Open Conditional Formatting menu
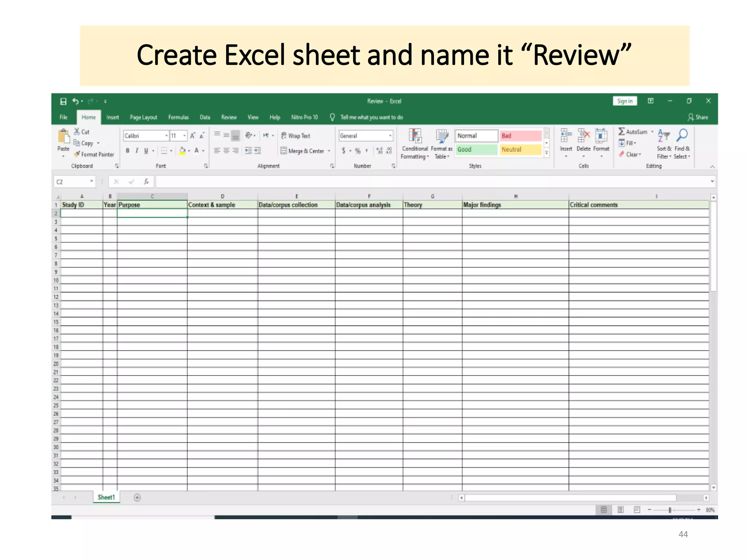The width and height of the screenshot is (747, 560). coord(415,144)
